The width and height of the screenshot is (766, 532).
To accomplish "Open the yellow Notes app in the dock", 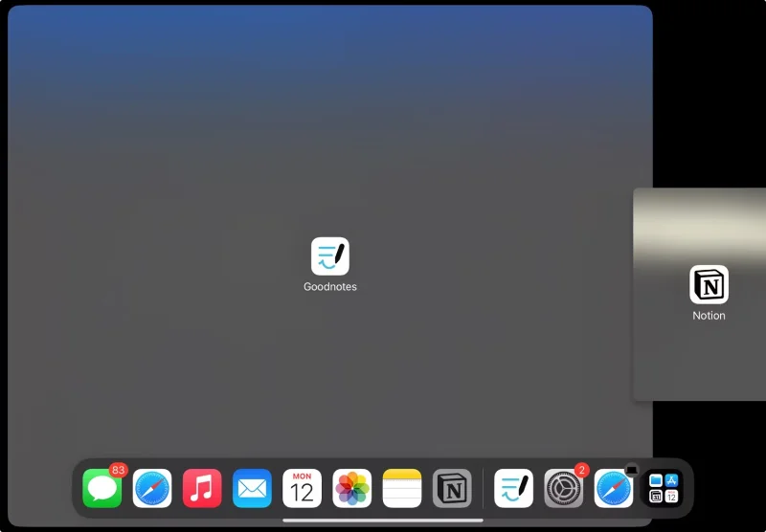I will pos(402,488).
